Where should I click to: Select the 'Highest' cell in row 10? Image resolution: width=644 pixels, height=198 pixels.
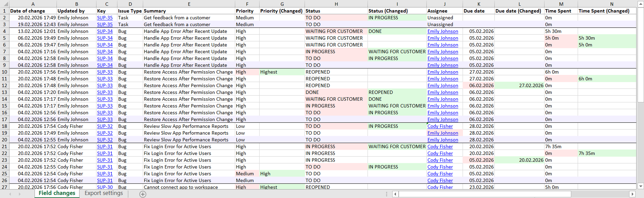point(282,72)
